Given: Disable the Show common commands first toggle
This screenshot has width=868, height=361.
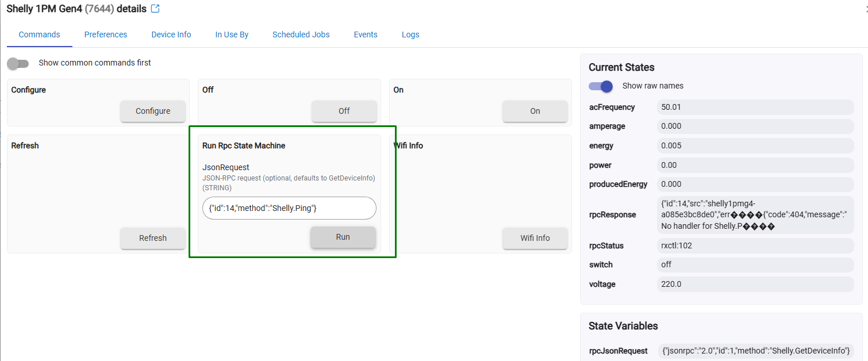Looking at the screenshot, I should click(18, 63).
